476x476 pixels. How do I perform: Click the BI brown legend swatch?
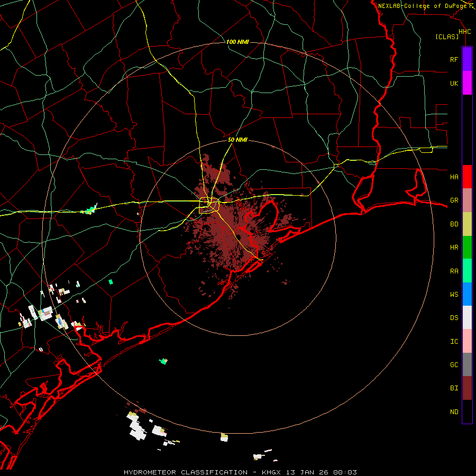[467, 388]
